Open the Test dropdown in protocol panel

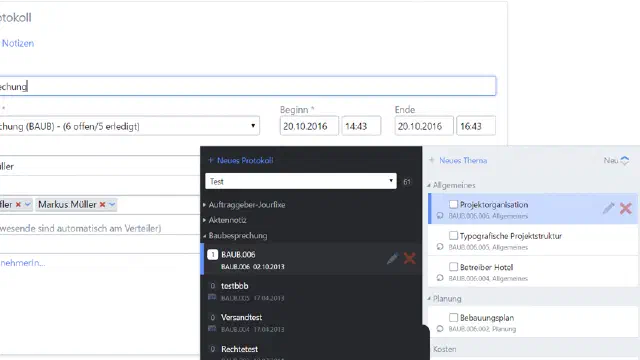pyautogui.click(x=301, y=181)
